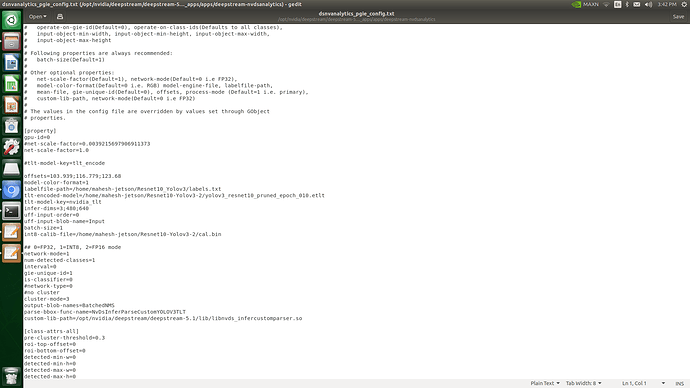This screenshot has height=388, width=690.
Task: Change the Plain Text syntax highlighting mode
Action: pos(545,383)
